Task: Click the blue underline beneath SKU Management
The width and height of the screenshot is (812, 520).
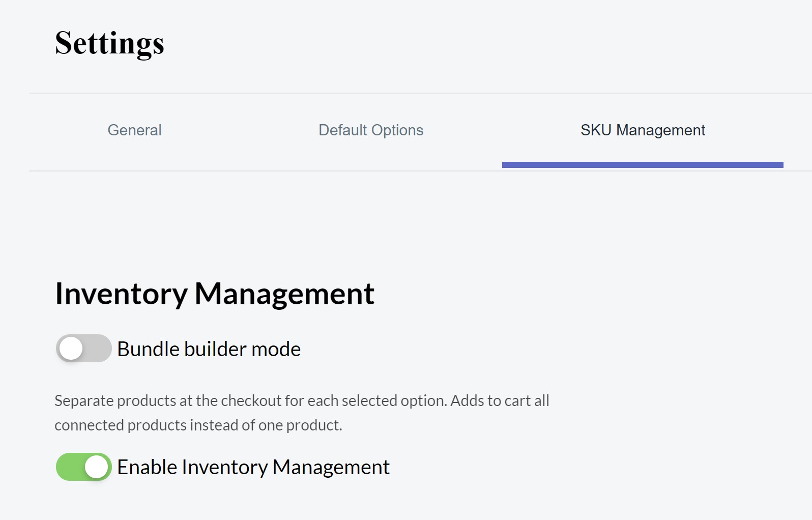Action: click(643, 165)
